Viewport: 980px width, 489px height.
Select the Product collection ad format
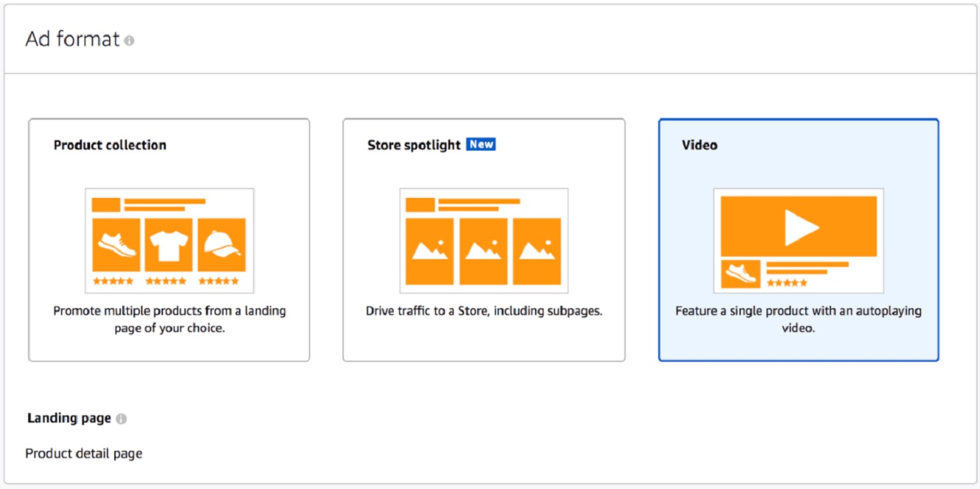click(169, 238)
